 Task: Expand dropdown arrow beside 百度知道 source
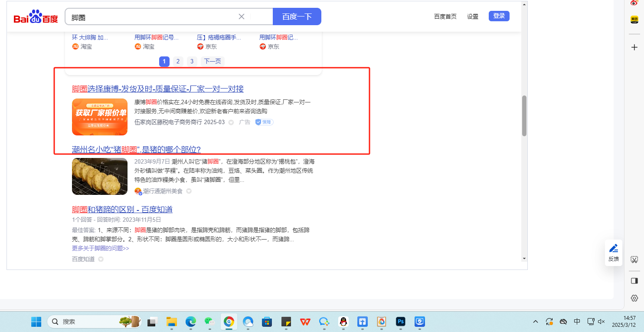click(101, 259)
